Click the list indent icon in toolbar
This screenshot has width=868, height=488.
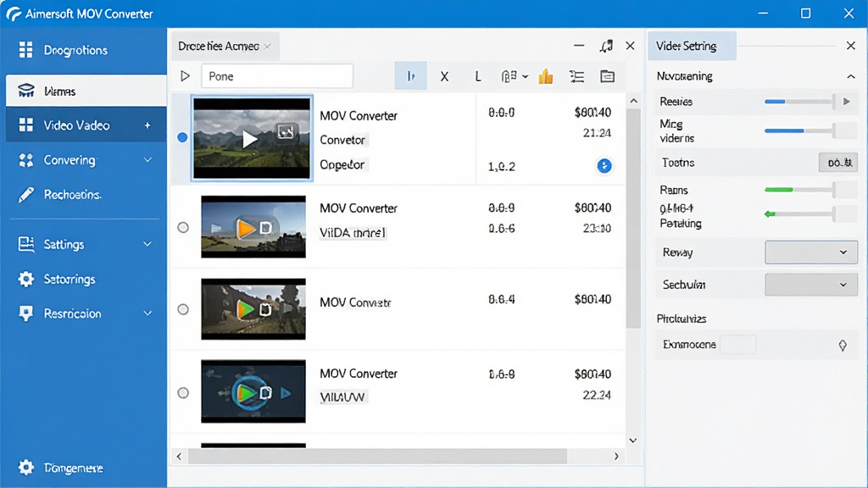[x=576, y=76]
